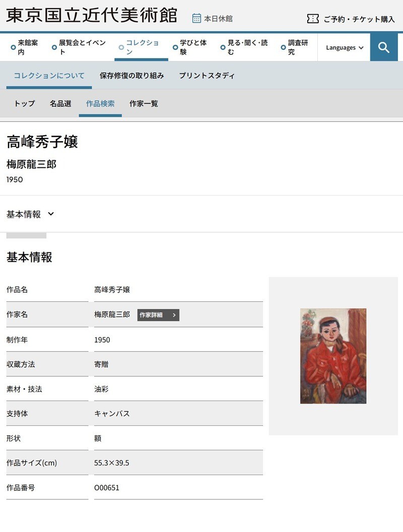Open the 作家一覧 tab
403x532 pixels.
[143, 104]
